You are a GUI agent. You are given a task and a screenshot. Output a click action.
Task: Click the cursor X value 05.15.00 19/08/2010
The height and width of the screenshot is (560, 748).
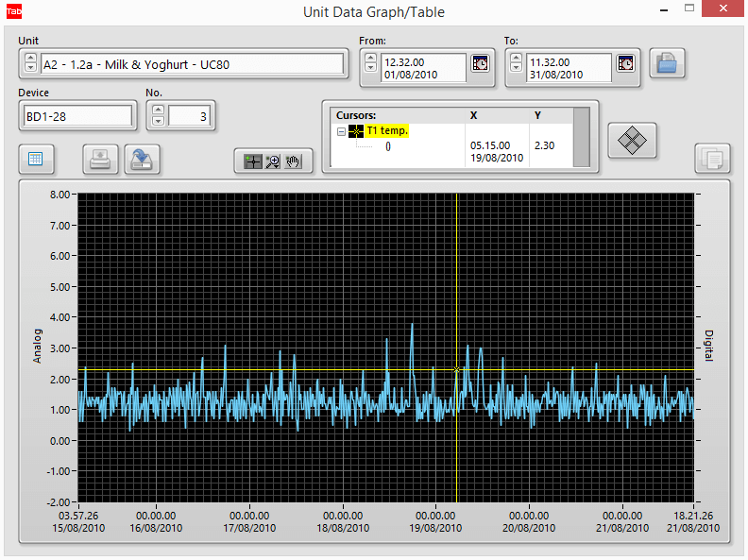pyautogui.click(x=497, y=152)
